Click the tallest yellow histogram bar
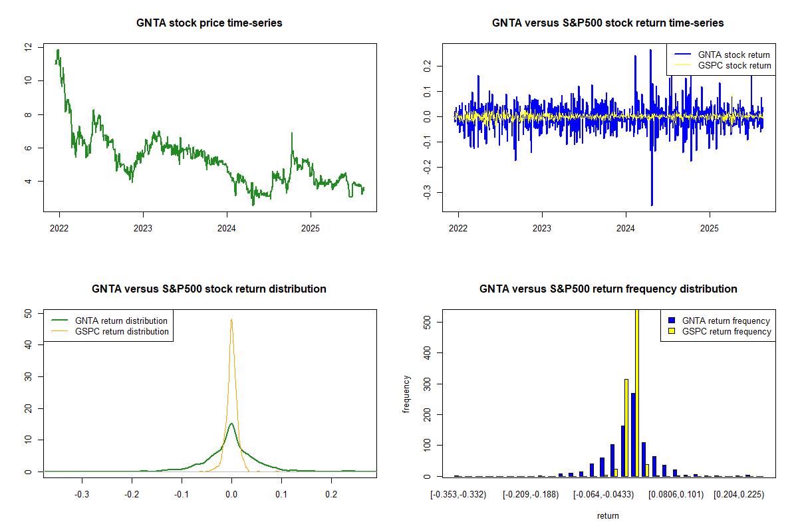 tap(636, 392)
